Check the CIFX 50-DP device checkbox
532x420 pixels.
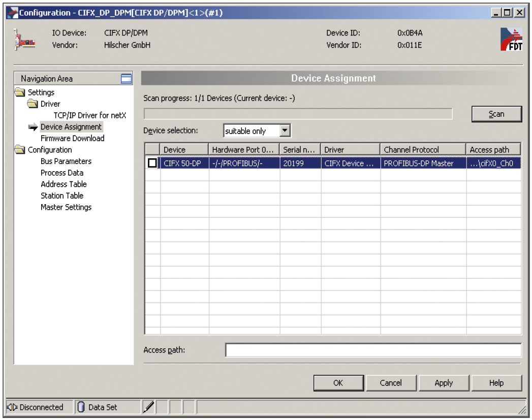(152, 163)
